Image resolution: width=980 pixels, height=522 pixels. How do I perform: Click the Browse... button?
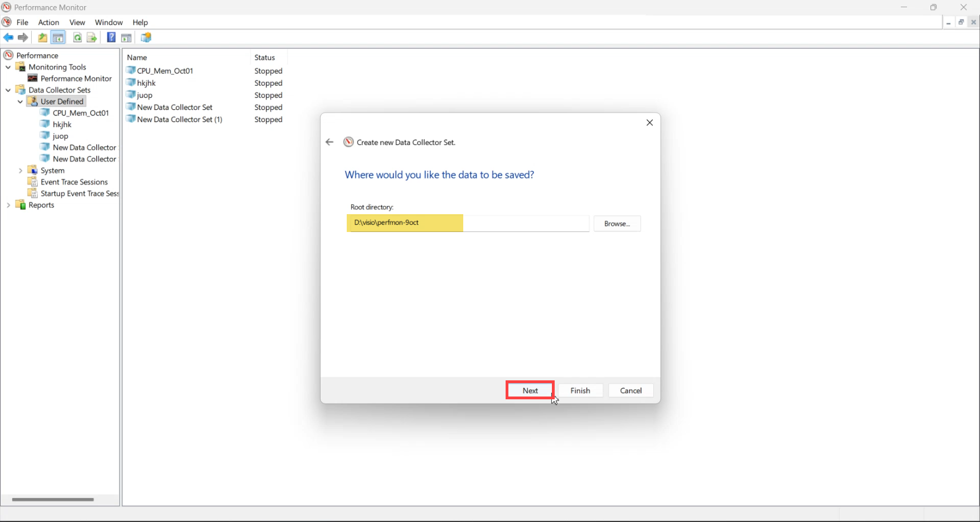(617, 224)
